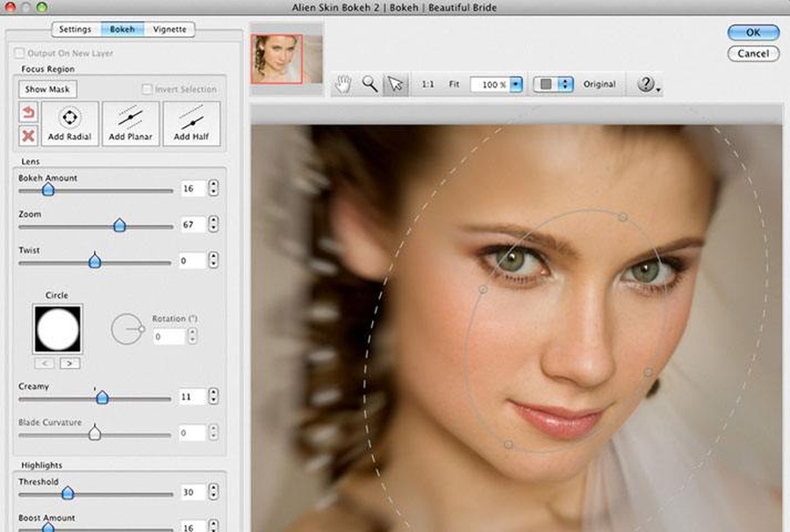Select the arrow pointer tool
790x532 pixels.
[396, 84]
